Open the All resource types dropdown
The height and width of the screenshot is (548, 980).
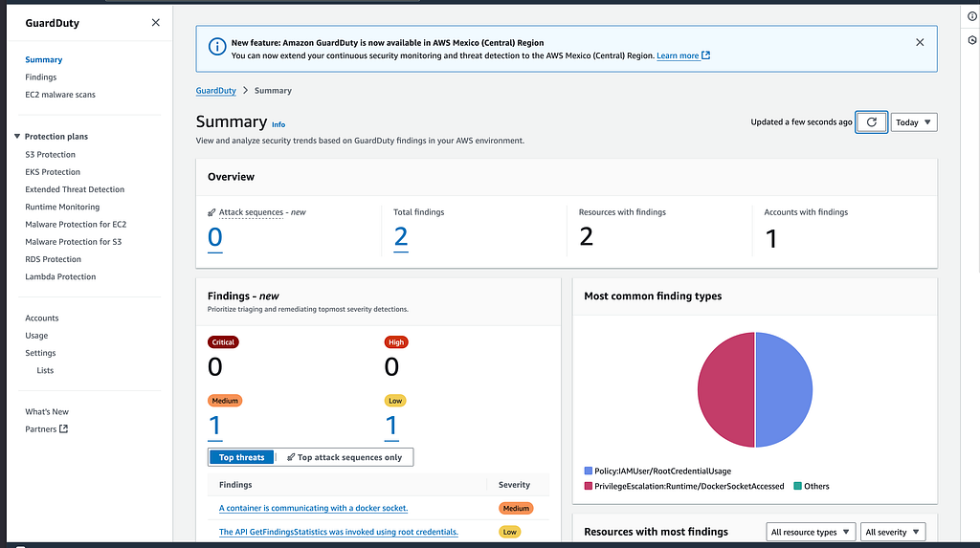coord(811,532)
